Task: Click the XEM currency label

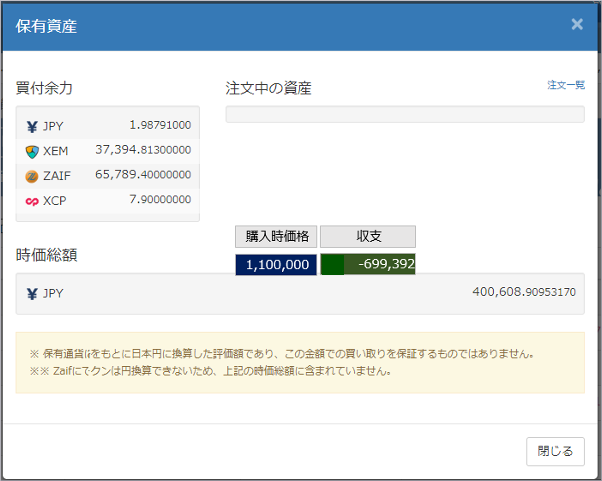Action: tap(56, 151)
